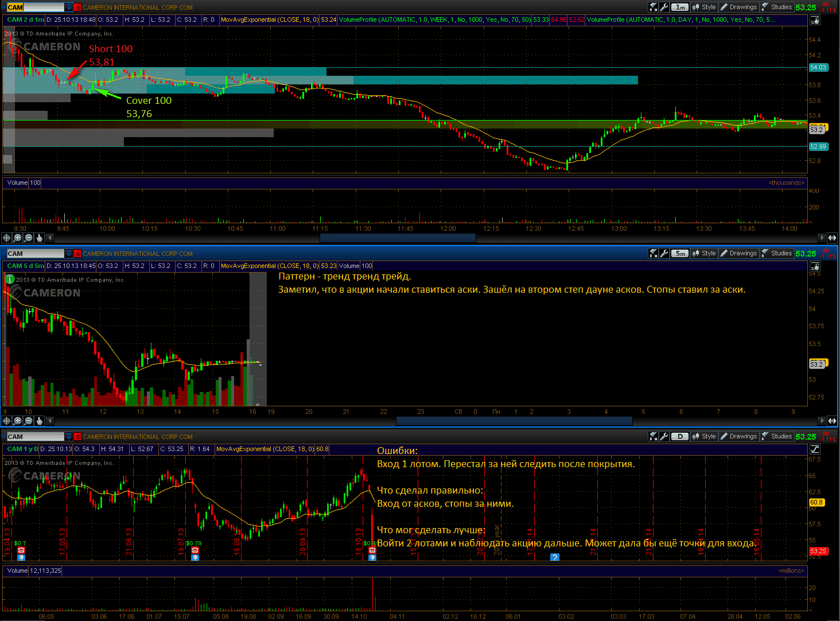Click the wrench icon on the daily chart
This screenshot has height=621, width=840.
pyautogui.click(x=664, y=437)
